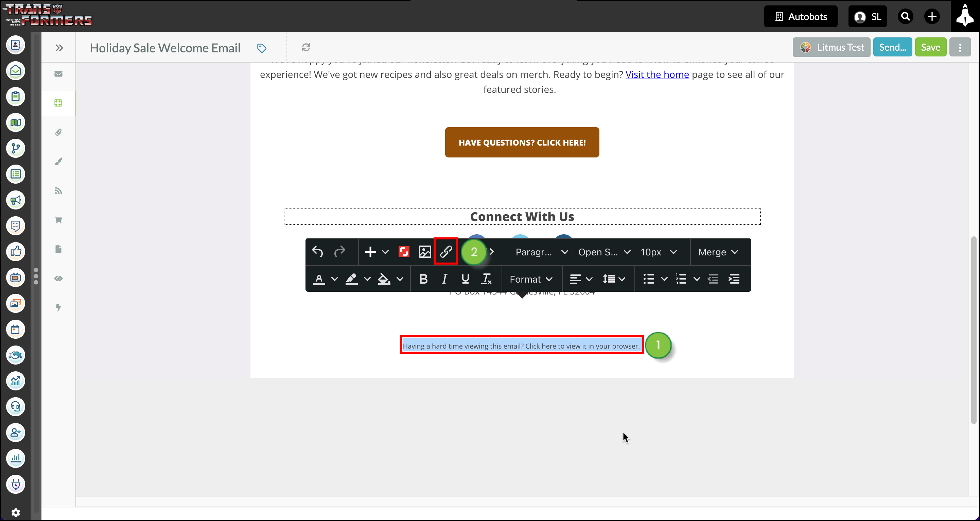Image resolution: width=980 pixels, height=521 pixels.
Task: Click the megaphone icon in left navigation
Action: (x=16, y=200)
